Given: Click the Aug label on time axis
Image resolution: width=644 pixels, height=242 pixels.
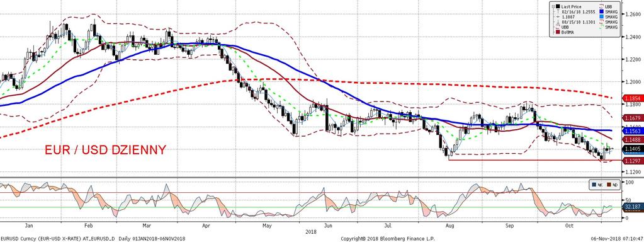Looking at the screenshot, I should (x=449, y=226).
